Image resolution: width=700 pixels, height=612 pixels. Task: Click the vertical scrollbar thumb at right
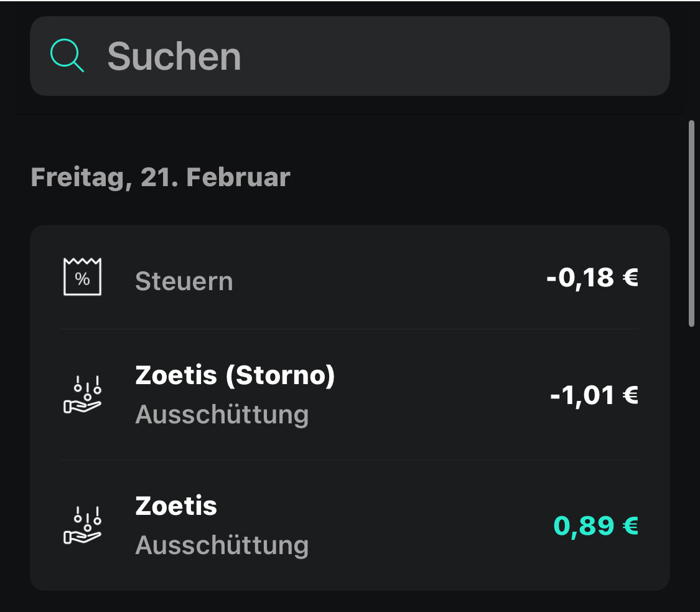coord(691,223)
